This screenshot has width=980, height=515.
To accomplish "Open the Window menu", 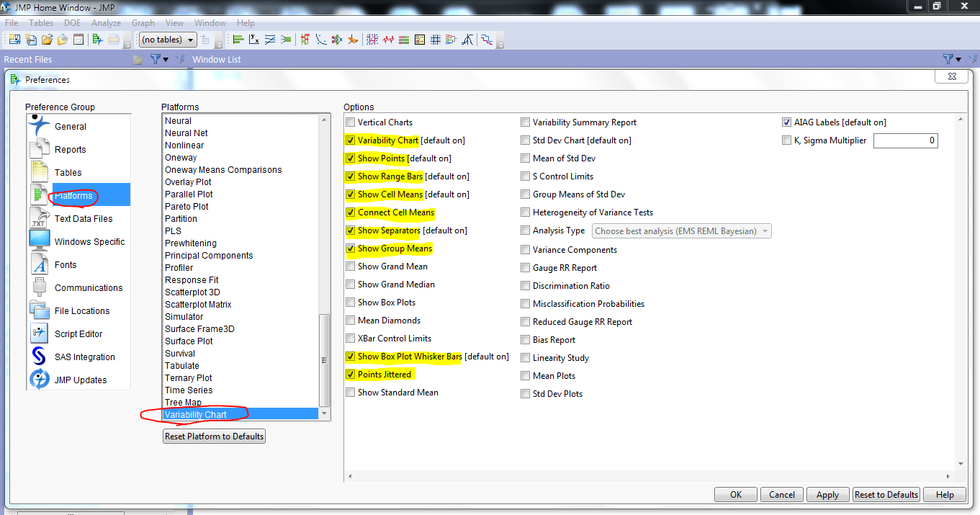I will click(x=210, y=23).
